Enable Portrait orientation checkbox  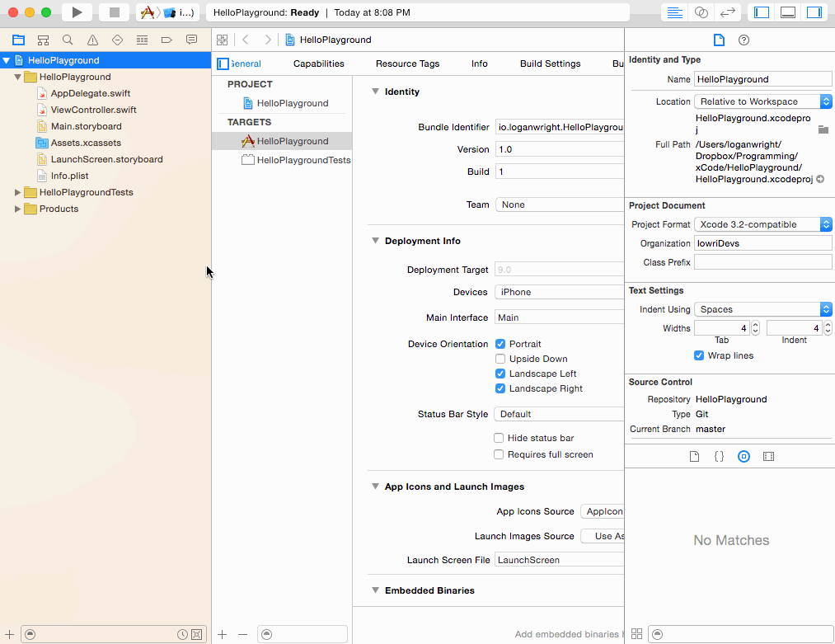500,344
